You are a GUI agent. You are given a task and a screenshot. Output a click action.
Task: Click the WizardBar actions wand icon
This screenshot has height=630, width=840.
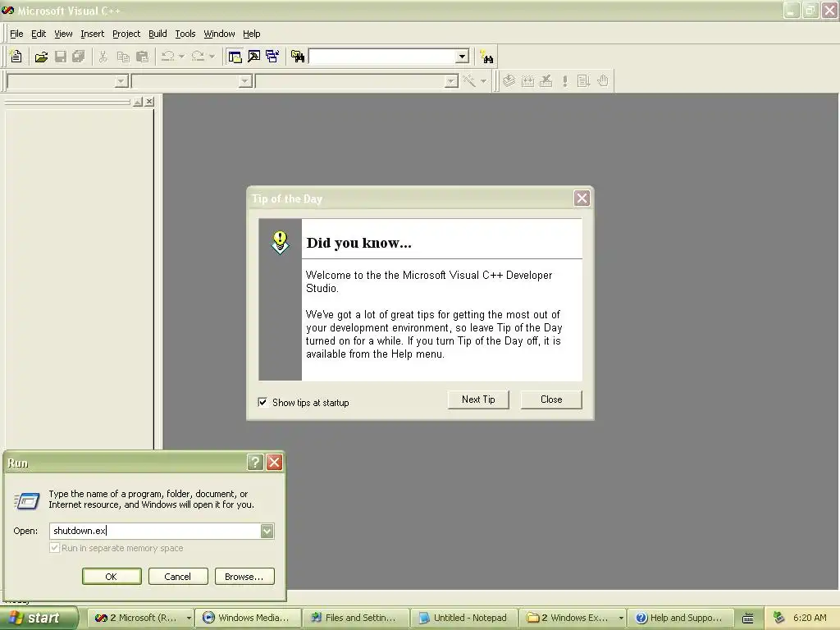[469, 81]
